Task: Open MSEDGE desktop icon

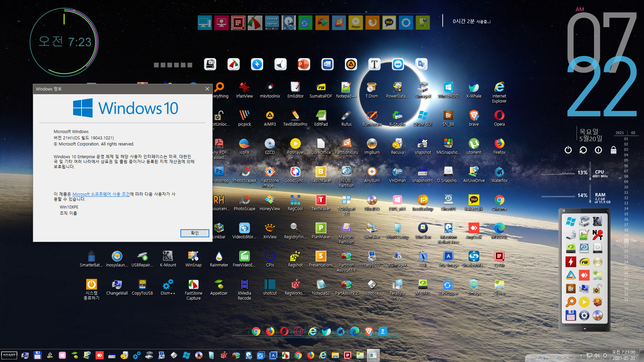Action: (499, 231)
